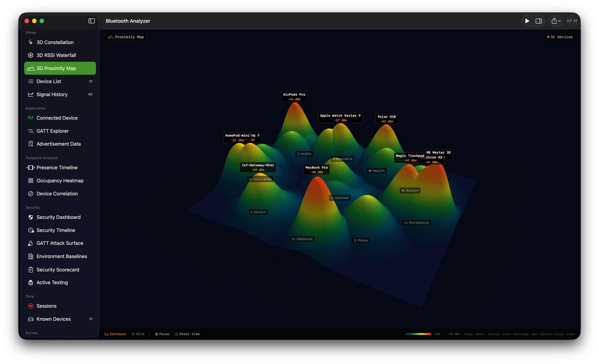This screenshot has width=599, height=364.
Task: Open the Signal History view
Action: coord(60,94)
